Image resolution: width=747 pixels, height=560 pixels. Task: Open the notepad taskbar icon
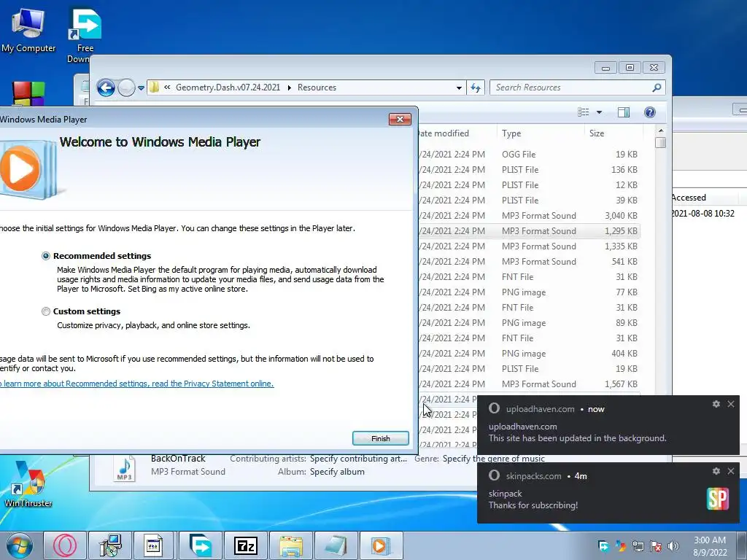click(x=336, y=545)
